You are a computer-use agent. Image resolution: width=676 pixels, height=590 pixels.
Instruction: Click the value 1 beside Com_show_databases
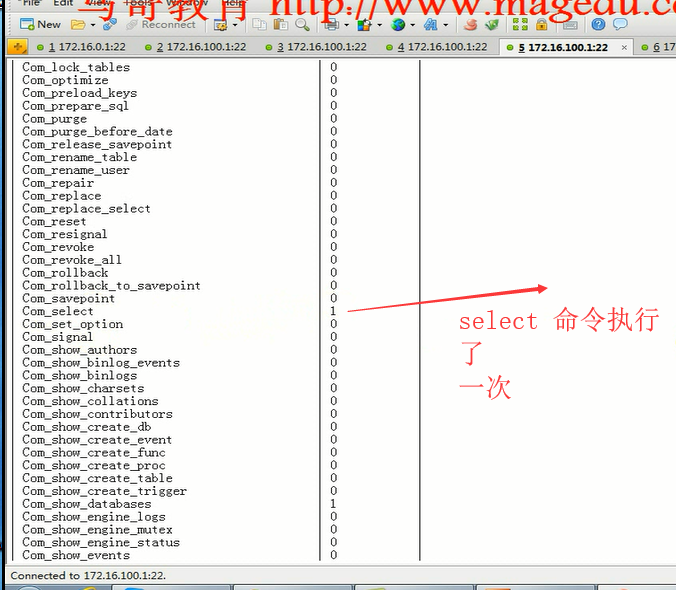tap(333, 503)
